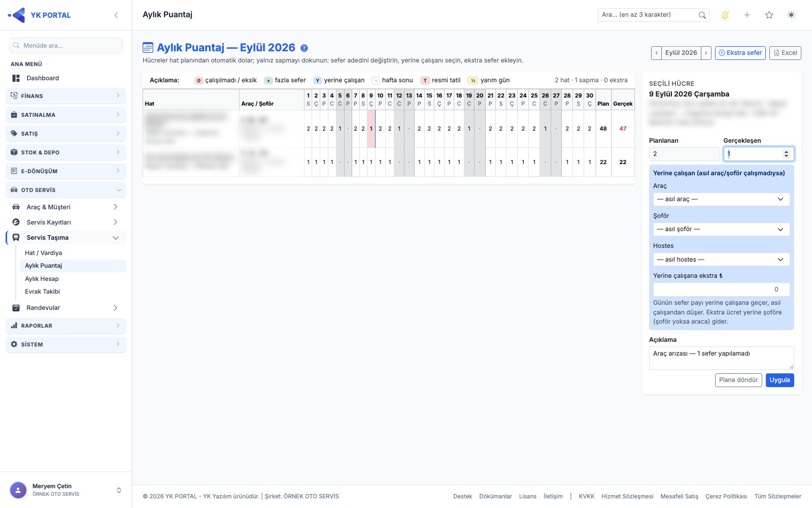Open Araç & Müşteri submenu
This screenshot has height=508, width=812.
click(66, 207)
